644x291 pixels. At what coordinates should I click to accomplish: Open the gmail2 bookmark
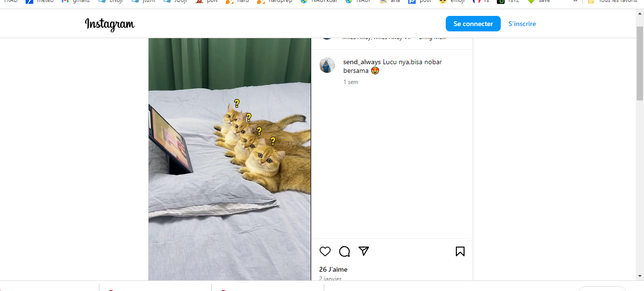click(76, 1)
